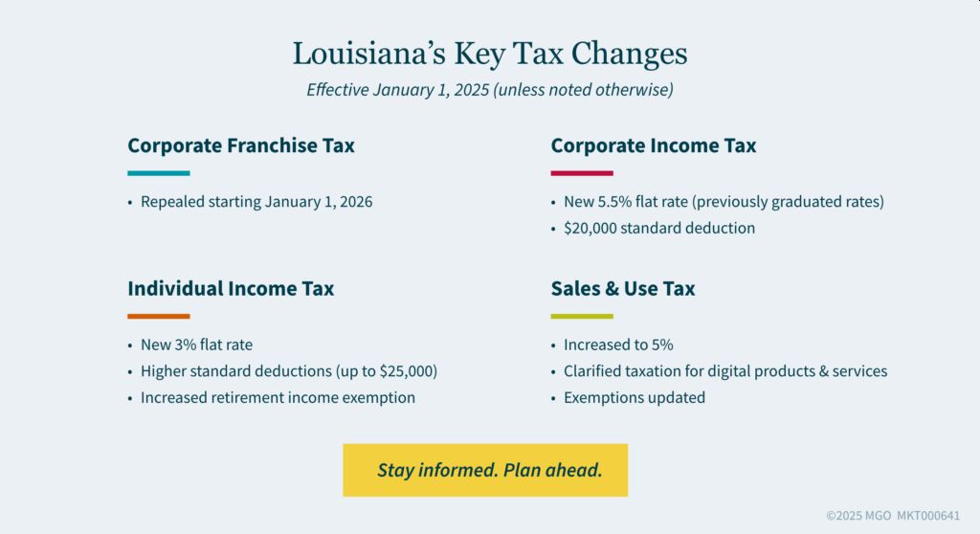The image size is (980, 534).
Task: Select "Increased retirement income exemption" bullet
Action: coord(278,397)
